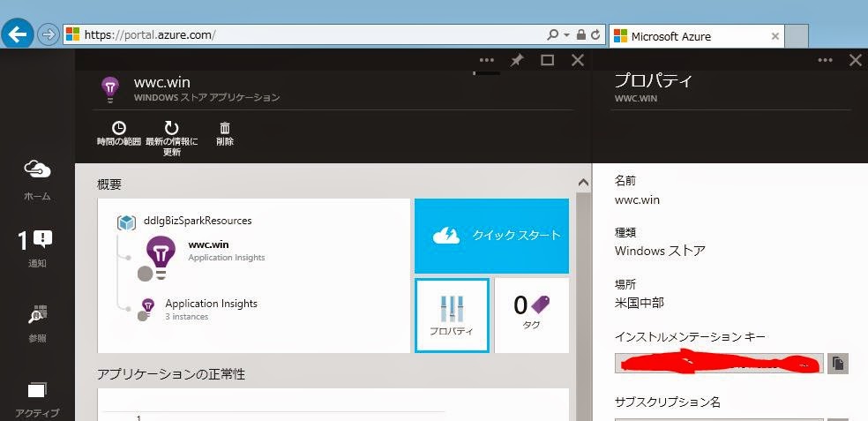
Task: Open the プロパティ tile
Action: click(x=452, y=315)
